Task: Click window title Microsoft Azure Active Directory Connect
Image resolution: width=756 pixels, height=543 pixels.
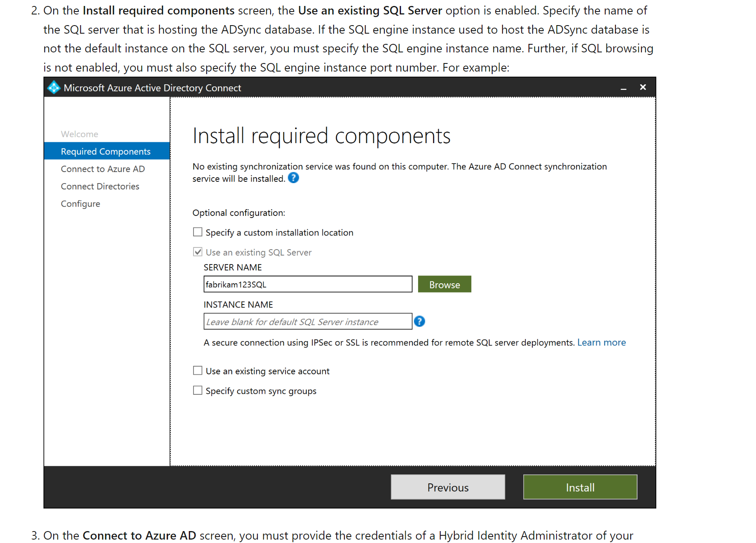Action: (153, 88)
